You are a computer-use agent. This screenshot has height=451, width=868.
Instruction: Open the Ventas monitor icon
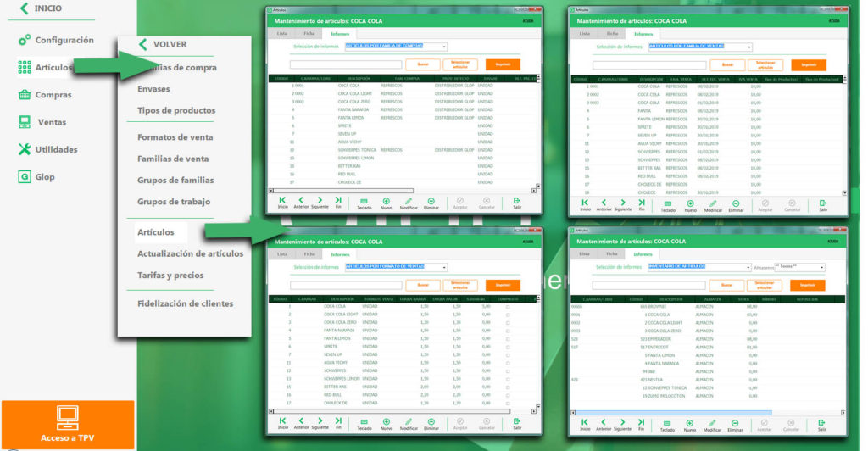25,122
